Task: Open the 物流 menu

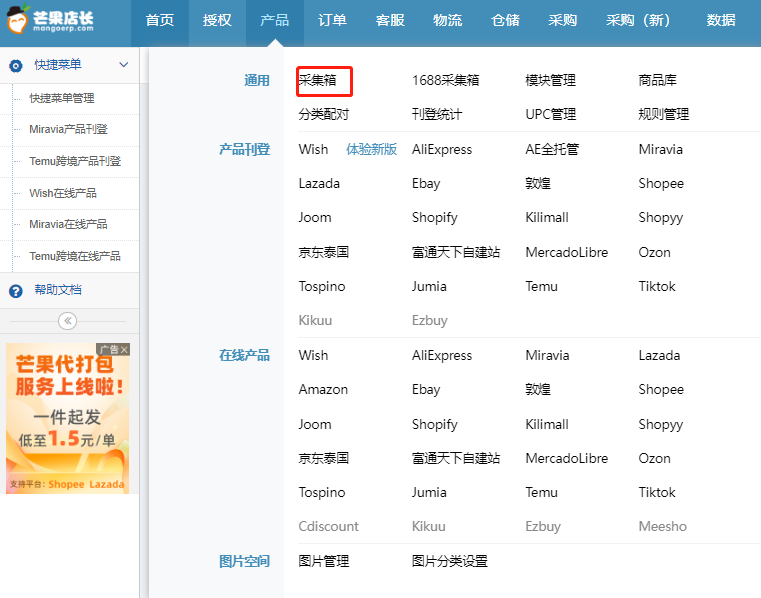Action: click(447, 20)
